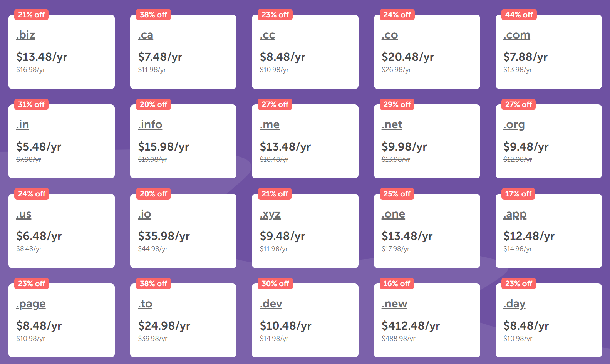Click the .in domain link
The height and width of the screenshot is (364, 610).
pos(23,125)
